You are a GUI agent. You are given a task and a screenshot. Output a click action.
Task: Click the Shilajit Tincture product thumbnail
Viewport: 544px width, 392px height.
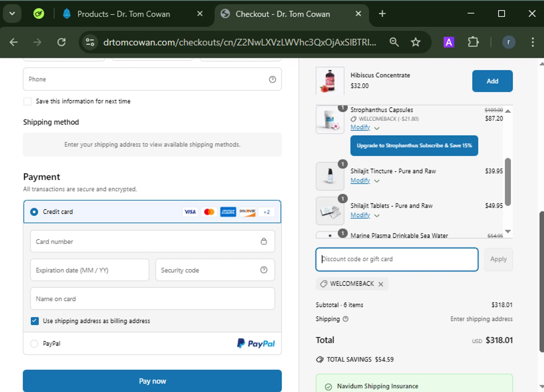[330, 176]
